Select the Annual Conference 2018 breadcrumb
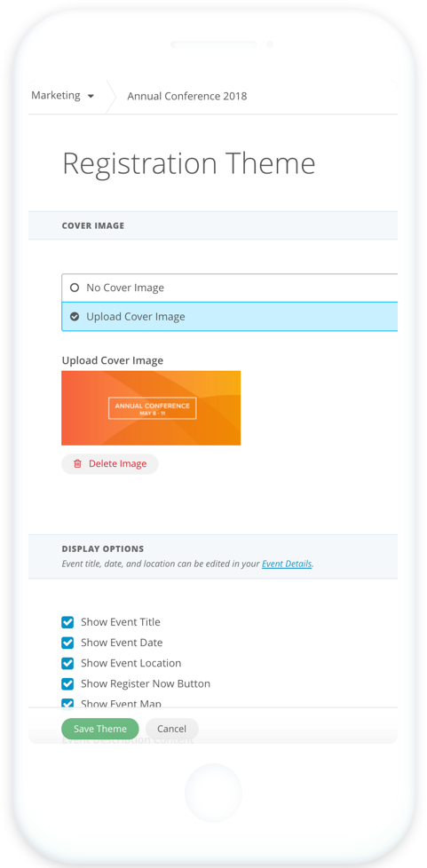 pyautogui.click(x=187, y=97)
